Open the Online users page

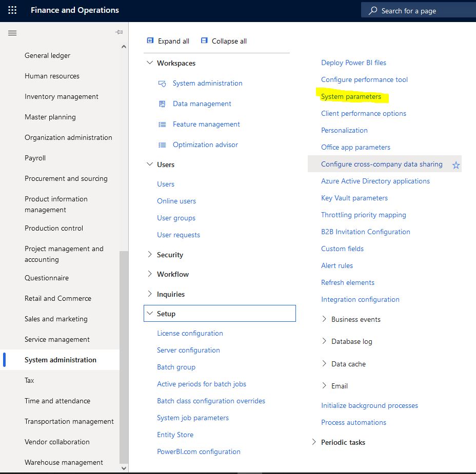click(176, 201)
